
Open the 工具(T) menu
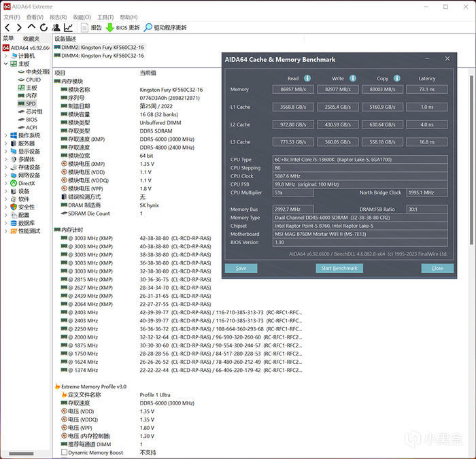click(x=105, y=17)
